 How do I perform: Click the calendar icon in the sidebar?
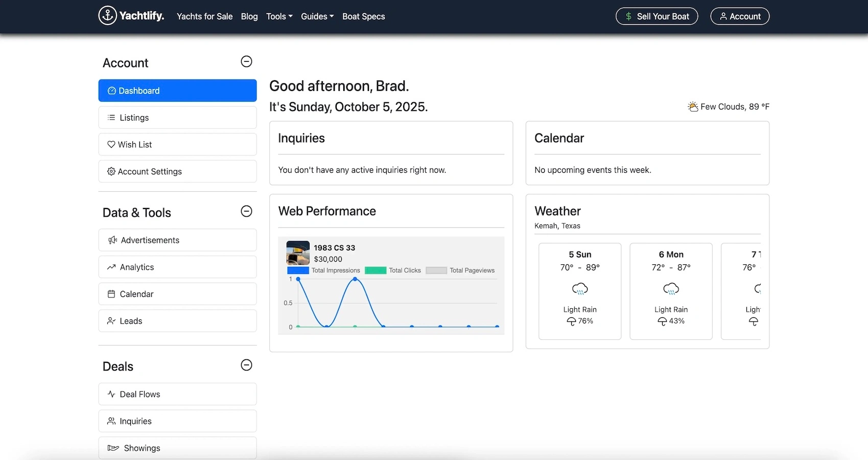pyautogui.click(x=111, y=294)
